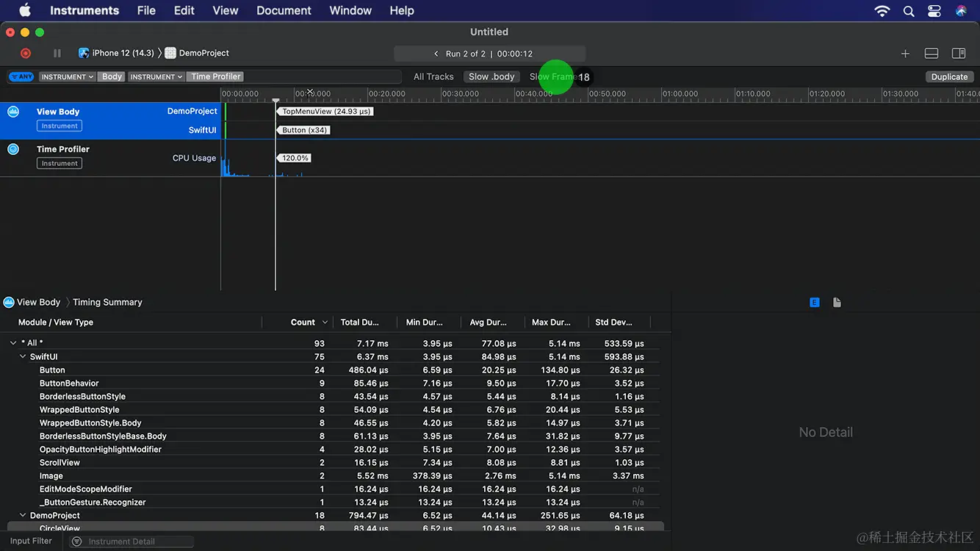
Task: Open the Apple menu
Action: (24, 10)
